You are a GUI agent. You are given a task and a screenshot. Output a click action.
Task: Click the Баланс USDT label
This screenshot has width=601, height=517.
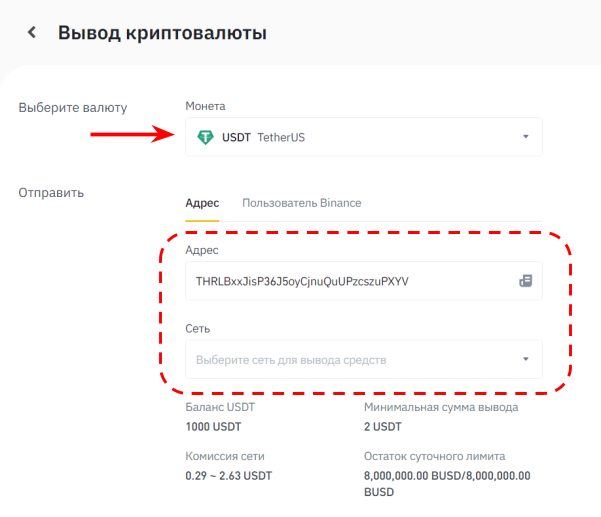click(220, 407)
